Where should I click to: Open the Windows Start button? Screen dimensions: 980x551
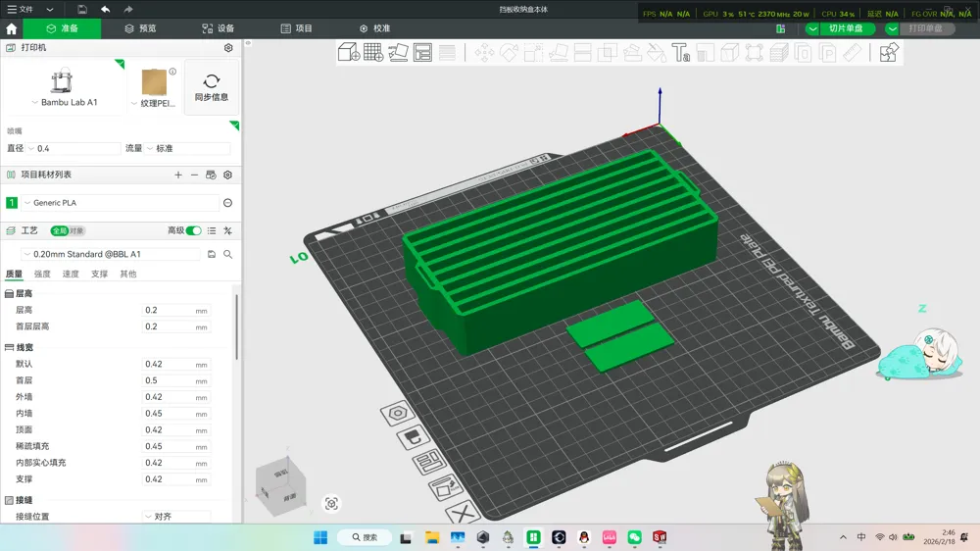(x=320, y=538)
